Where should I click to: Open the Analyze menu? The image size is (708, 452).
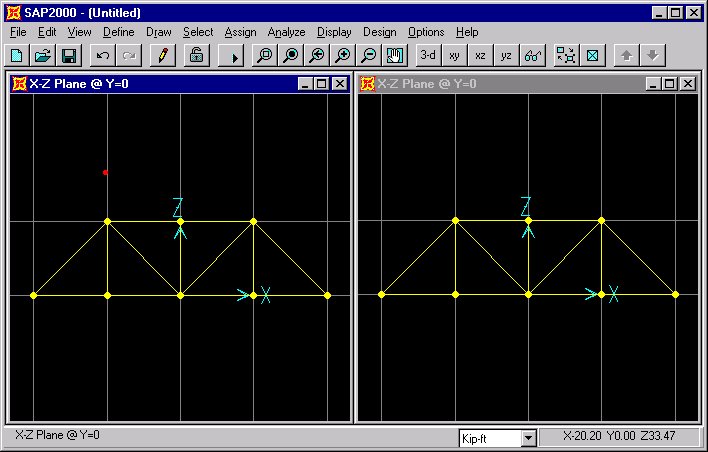pos(286,32)
